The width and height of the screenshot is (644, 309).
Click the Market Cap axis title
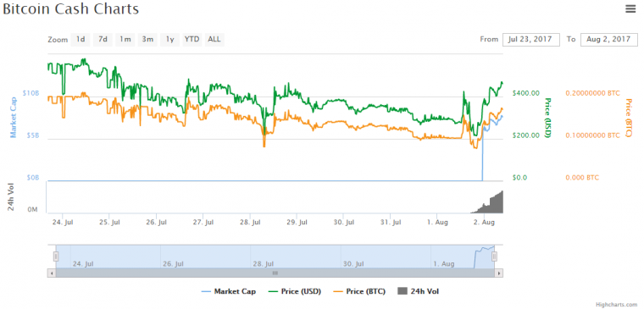click(x=13, y=118)
